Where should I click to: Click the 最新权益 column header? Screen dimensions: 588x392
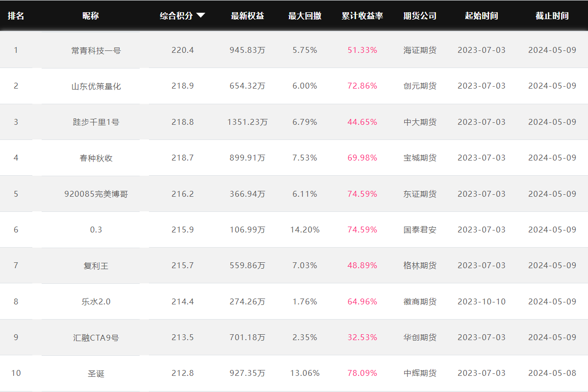tap(247, 16)
